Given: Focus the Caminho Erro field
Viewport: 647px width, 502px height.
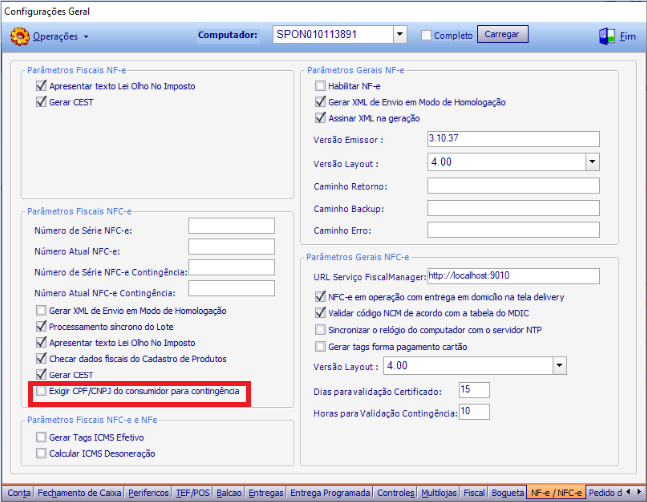Looking at the screenshot, I should pos(513,230).
